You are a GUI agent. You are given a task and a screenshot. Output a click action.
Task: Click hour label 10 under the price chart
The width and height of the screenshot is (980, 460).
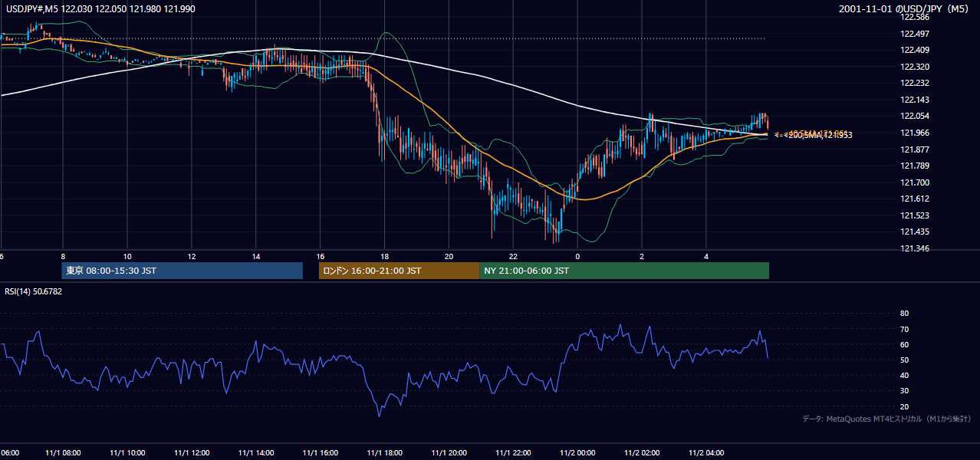pyautogui.click(x=127, y=256)
